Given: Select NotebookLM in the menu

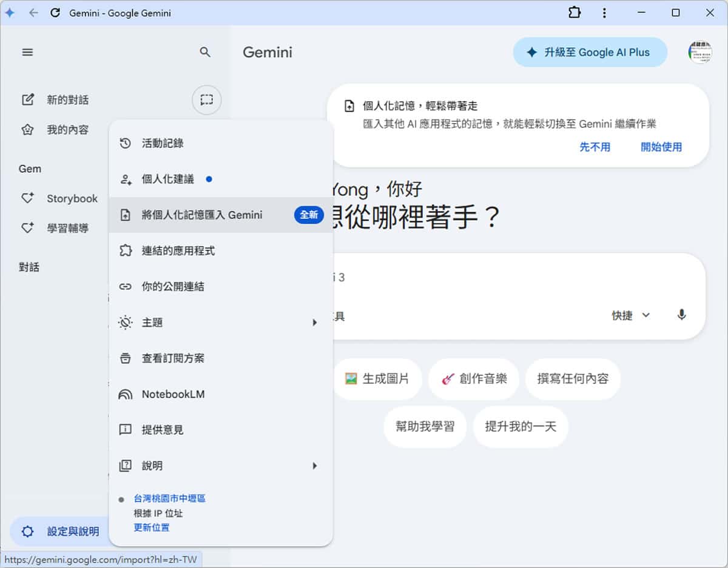Looking at the screenshot, I should [x=174, y=394].
